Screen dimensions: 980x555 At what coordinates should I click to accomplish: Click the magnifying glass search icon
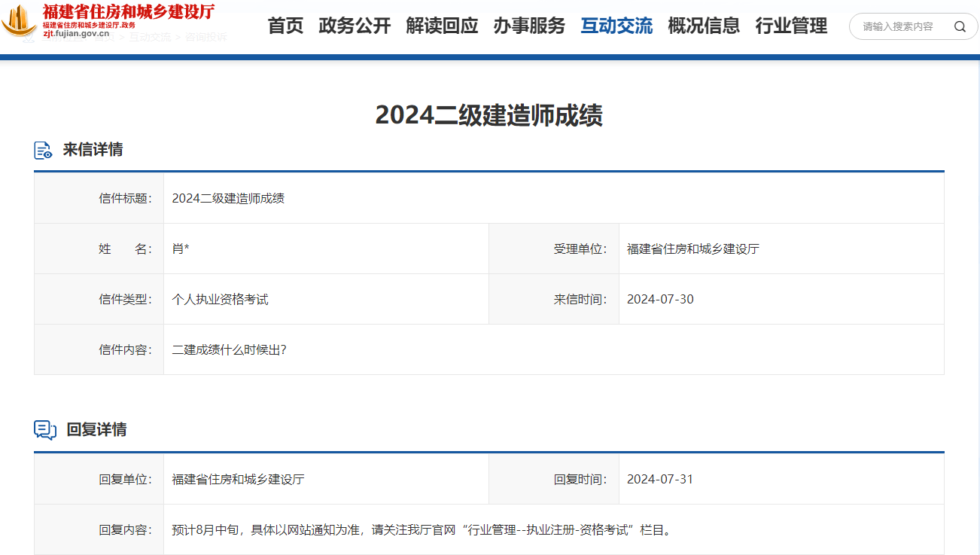click(960, 26)
